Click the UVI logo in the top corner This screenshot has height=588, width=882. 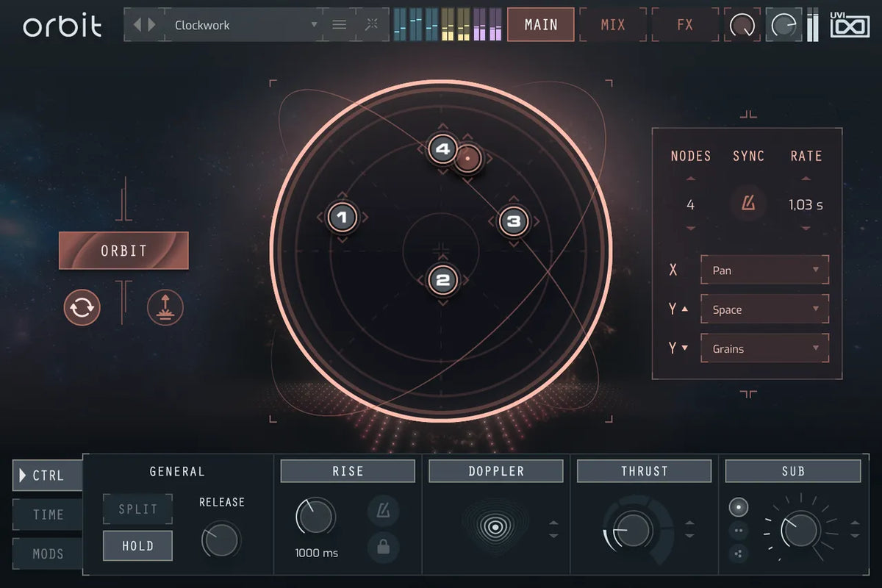tap(849, 24)
